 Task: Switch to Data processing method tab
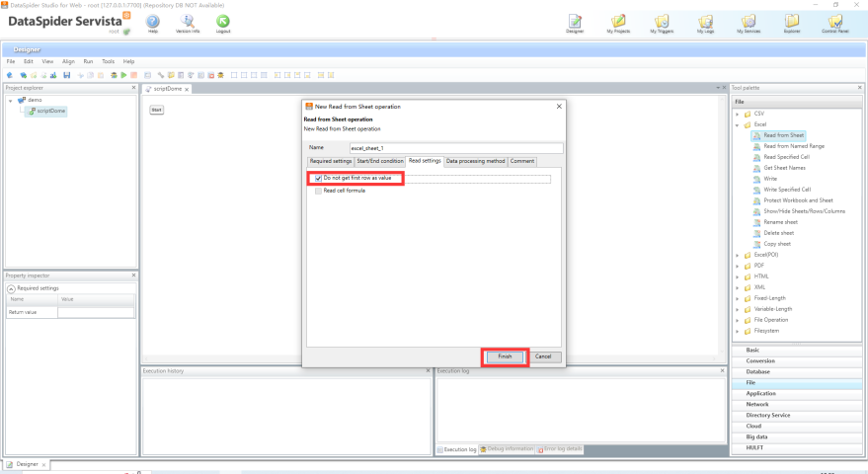[x=476, y=161]
